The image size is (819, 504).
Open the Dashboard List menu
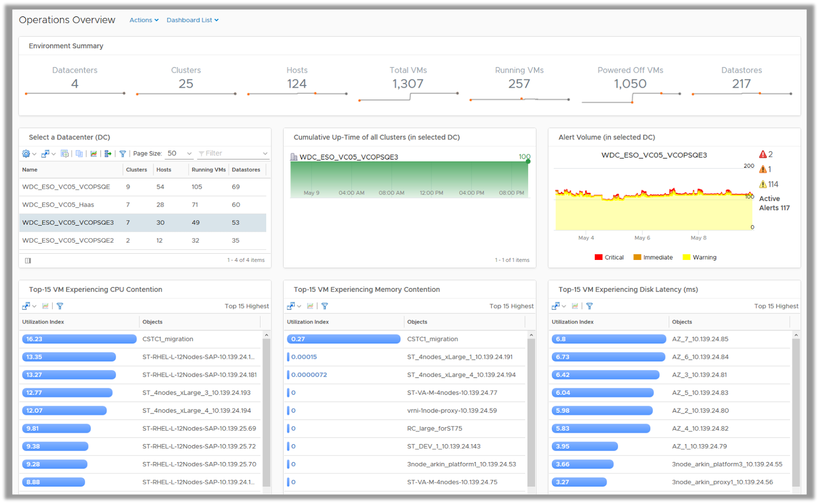pyautogui.click(x=192, y=20)
